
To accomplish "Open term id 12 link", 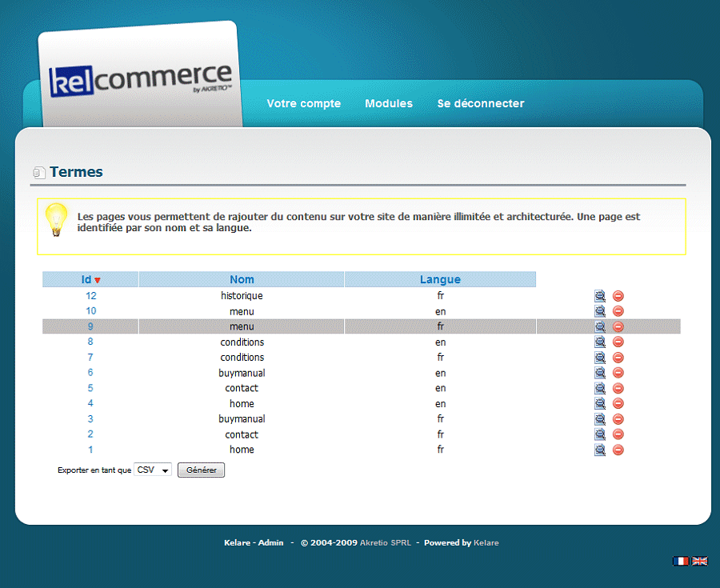I will [x=91, y=296].
